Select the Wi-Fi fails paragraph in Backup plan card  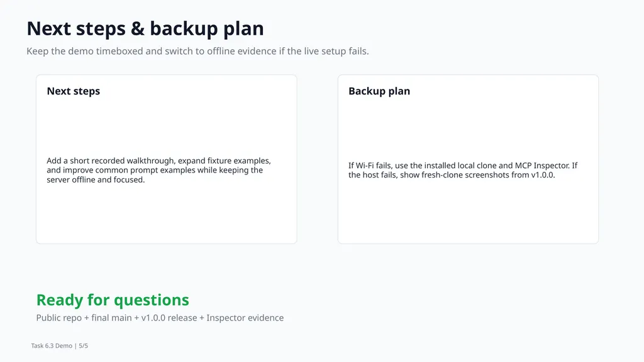(463, 170)
